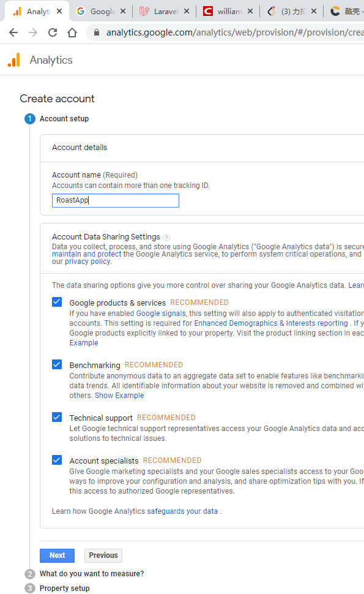The height and width of the screenshot is (594, 364).
Task: Click the step 3 Property setup circle icon
Action: 29,588
